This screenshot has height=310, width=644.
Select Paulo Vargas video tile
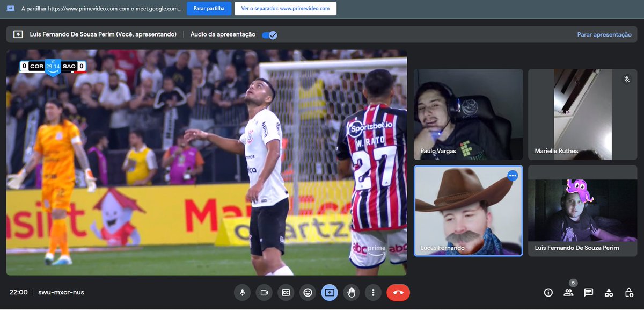tap(468, 114)
